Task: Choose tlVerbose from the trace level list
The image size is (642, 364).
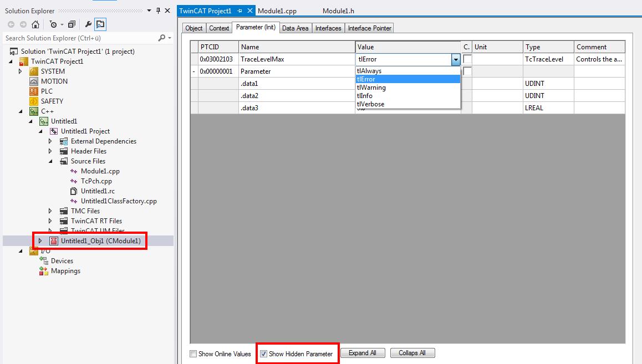Action: 408,104
